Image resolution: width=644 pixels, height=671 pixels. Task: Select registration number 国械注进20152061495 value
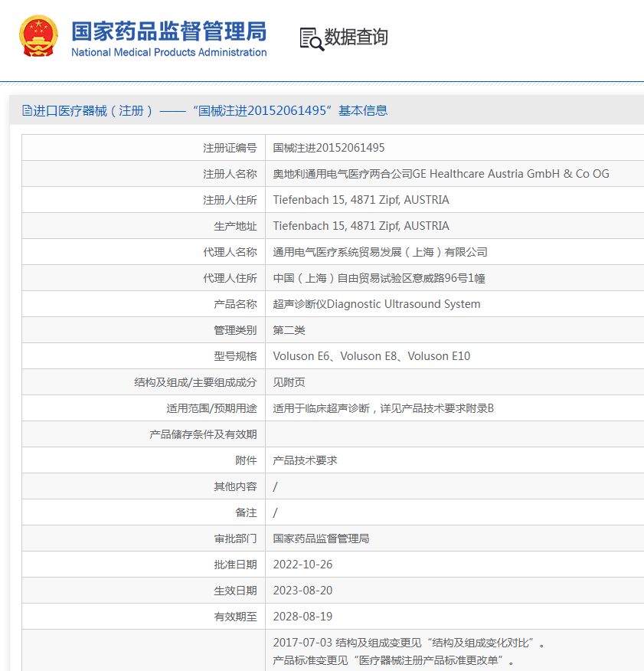click(x=329, y=148)
